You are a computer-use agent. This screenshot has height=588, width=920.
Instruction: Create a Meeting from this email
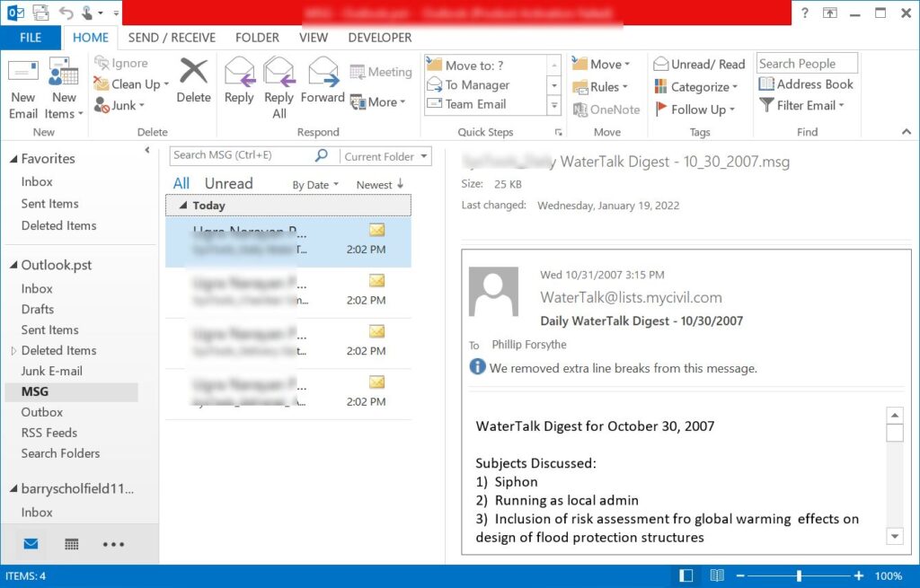click(x=381, y=71)
